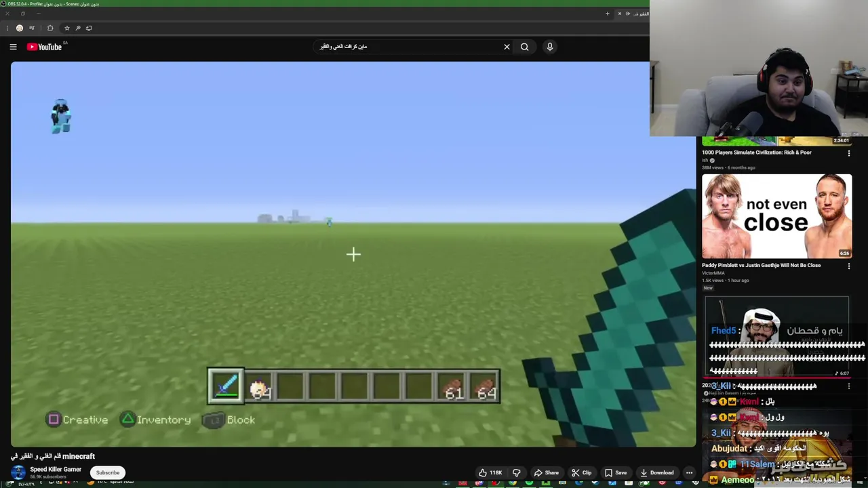Screen dimensions: 868x488
Task: Open more actions ellipsis below video
Action: pos(689,472)
